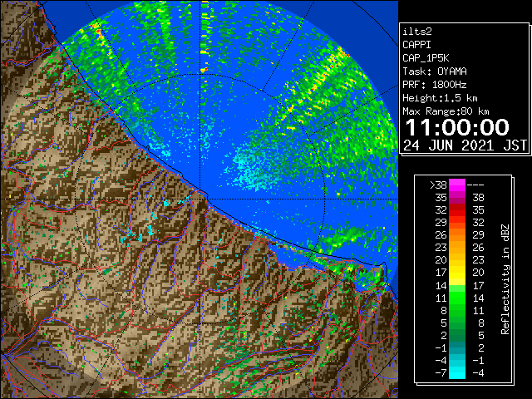
Task: Pick the magenta >38 dBZ color swatch
Action: point(457,185)
